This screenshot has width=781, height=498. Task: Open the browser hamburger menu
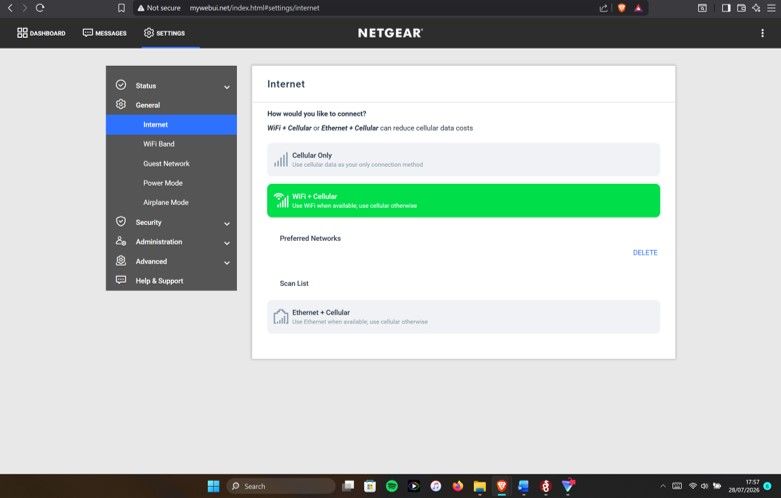(x=771, y=8)
